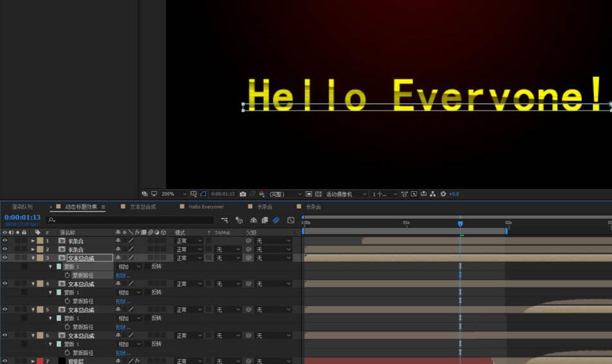Take a snapshot with the camera icon
The image size is (612, 364).
243,194
